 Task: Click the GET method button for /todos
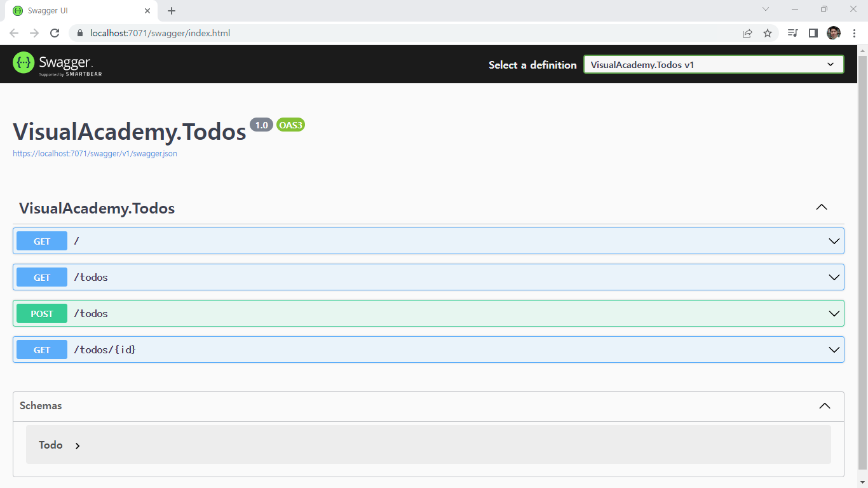[42, 278]
